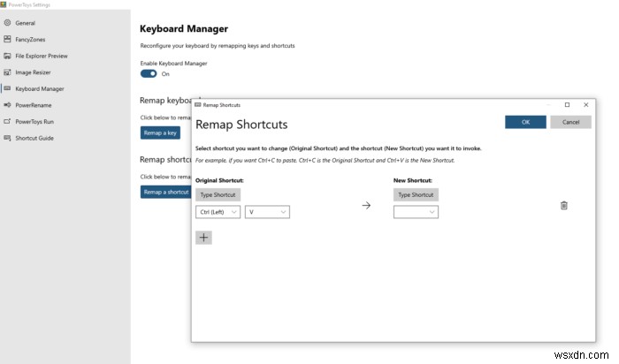Screen dimensions: 619x364
Task: Open the empty New Shortcut dropdown
Action: coord(416,212)
